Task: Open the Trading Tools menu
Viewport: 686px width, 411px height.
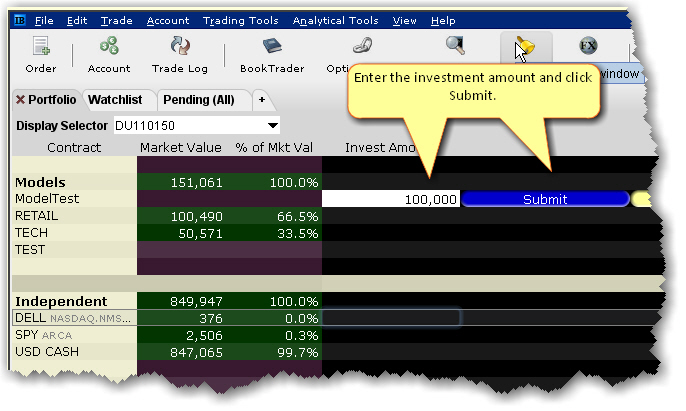Action: (x=241, y=20)
